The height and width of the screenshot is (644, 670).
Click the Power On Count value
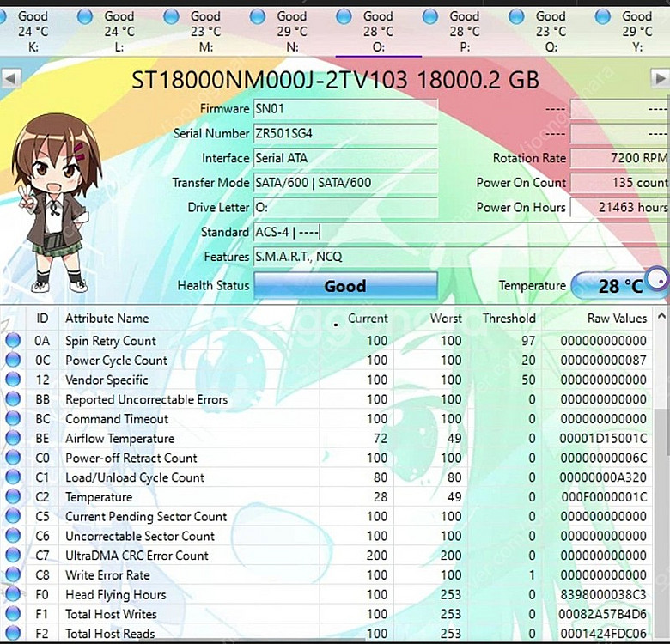620,183
